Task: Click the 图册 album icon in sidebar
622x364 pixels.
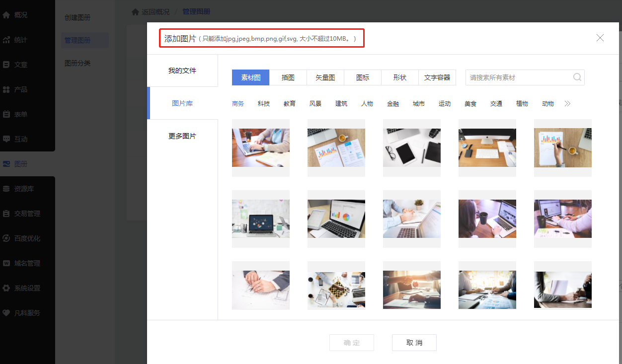Action: tap(6, 164)
